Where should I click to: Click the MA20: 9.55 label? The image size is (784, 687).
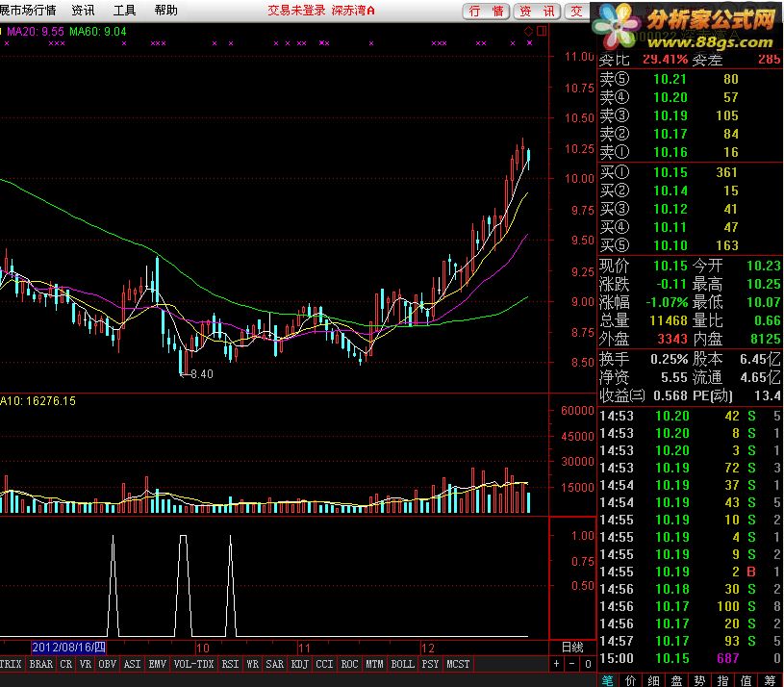coord(36,32)
